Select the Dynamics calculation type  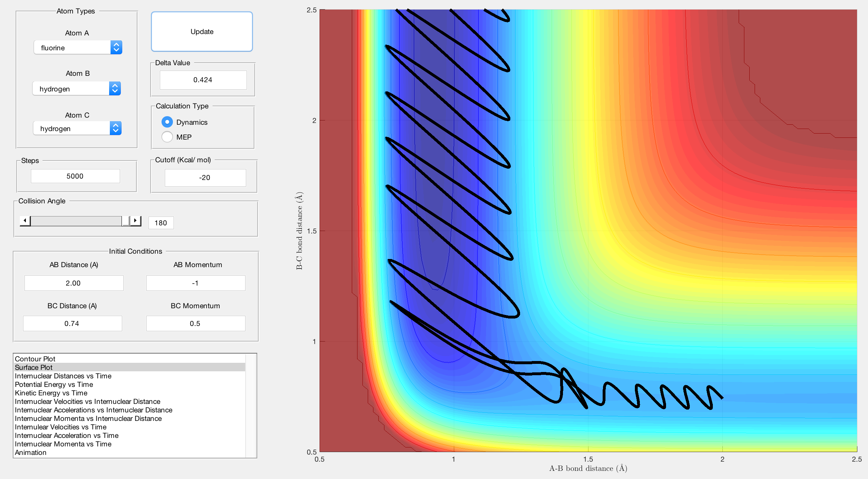coord(167,122)
